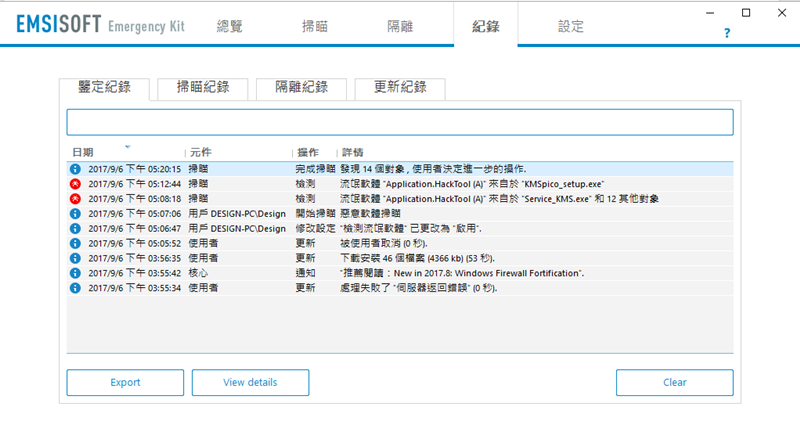Sort by the 元件 column header
800x435 pixels.
click(201, 152)
